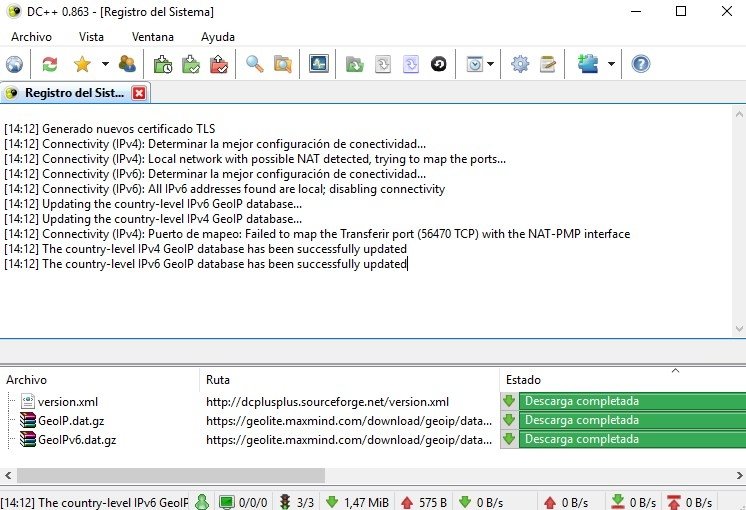Click the Plugins puzzle piece icon
This screenshot has width=746, height=510.
click(588, 64)
